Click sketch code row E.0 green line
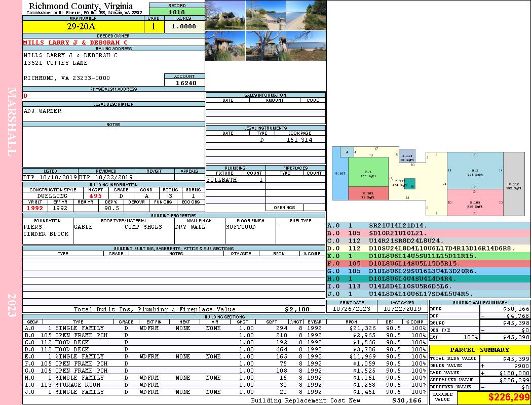 pyautogui.click(x=429, y=256)
